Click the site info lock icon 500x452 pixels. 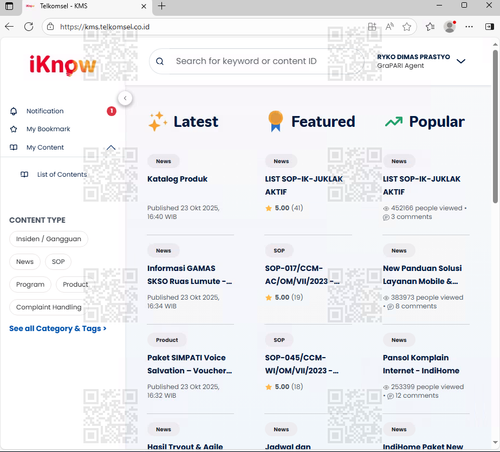pos(50,27)
